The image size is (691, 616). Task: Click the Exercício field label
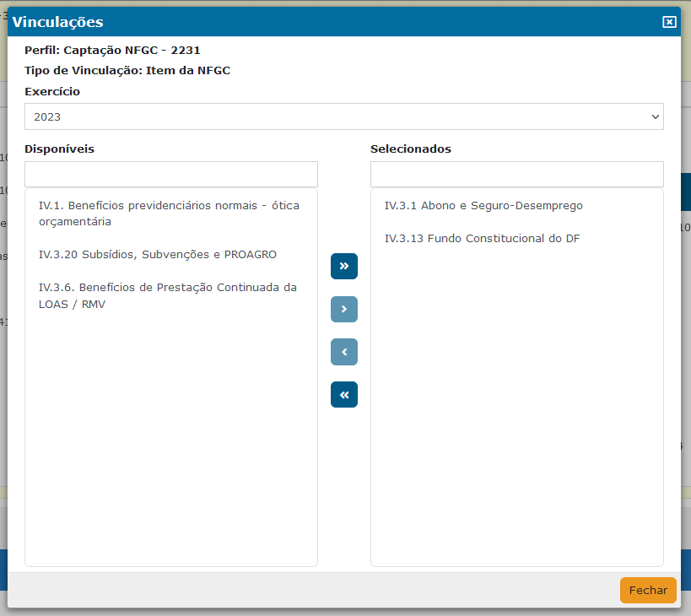point(52,91)
